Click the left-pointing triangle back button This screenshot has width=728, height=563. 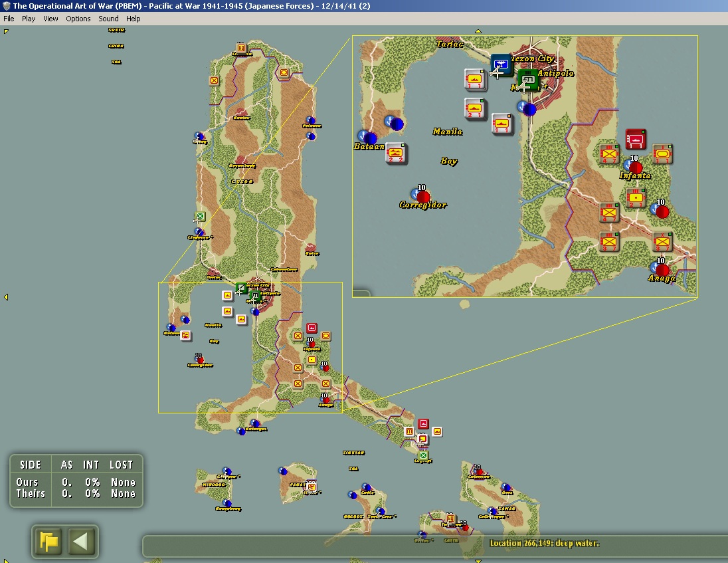81,541
